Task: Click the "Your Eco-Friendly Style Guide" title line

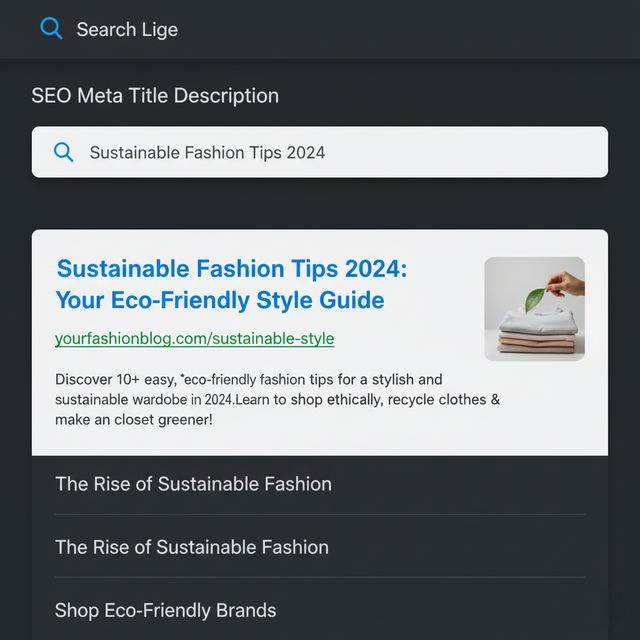Action: point(220,300)
